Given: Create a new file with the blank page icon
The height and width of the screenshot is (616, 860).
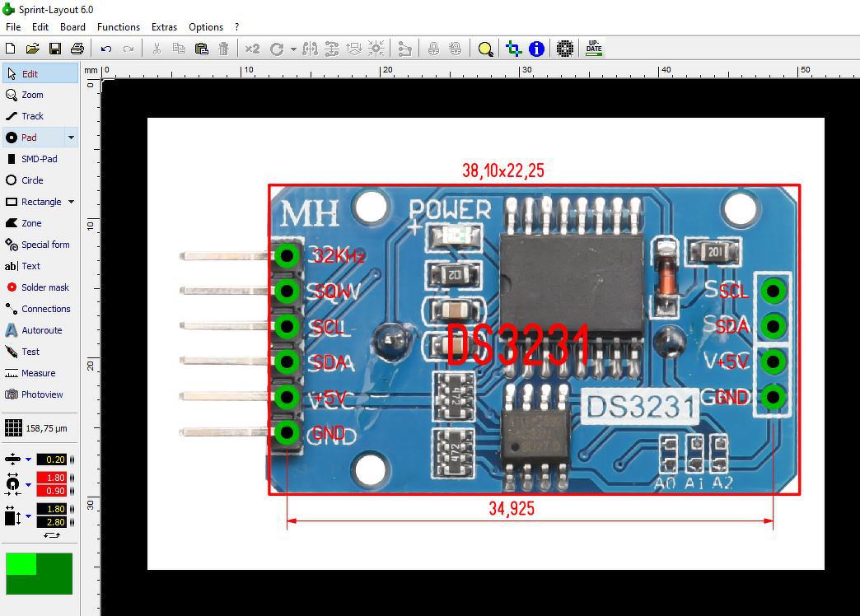Looking at the screenshot, I should (11, 49).
